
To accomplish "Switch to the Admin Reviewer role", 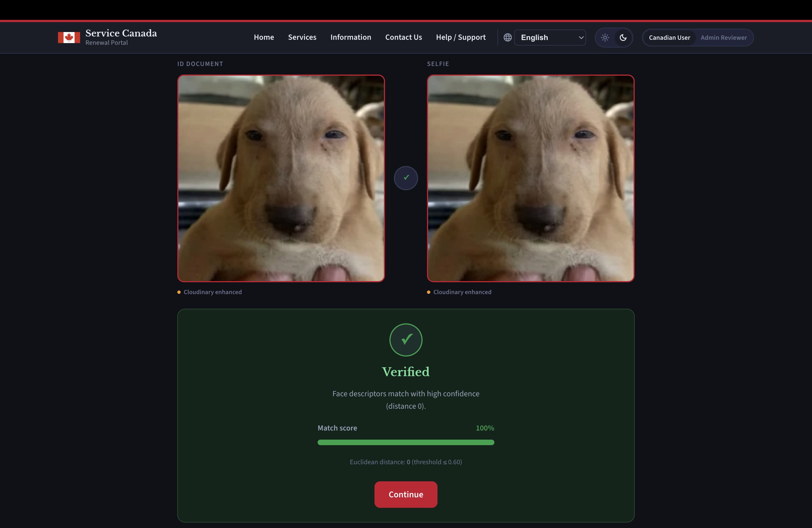I will (723, 38).
